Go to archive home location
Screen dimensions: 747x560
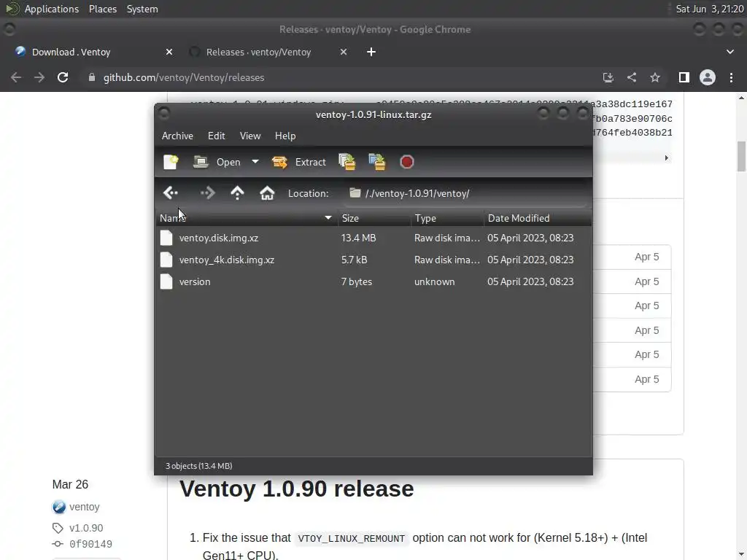point(267,192)
